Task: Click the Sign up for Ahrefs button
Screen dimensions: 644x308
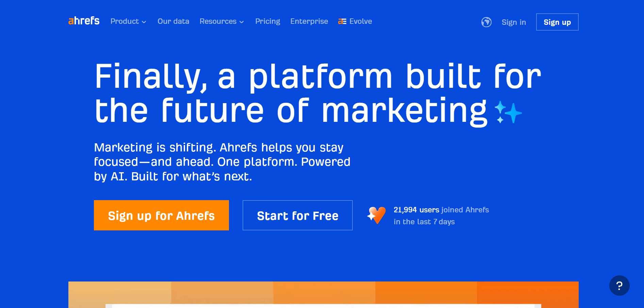Action: [161, 215]
